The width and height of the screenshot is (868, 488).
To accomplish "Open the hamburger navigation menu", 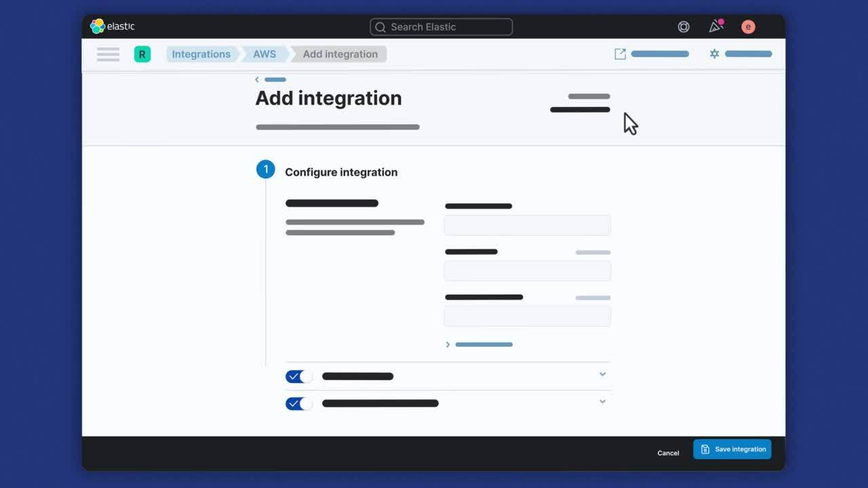I will pos(108,54).
